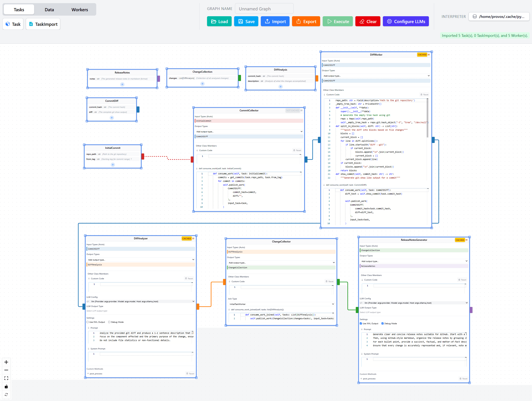532x401 pixels.
Task: Click the Unnamed Graph name field
Action: pyautogui.click(x=264, y=8)
